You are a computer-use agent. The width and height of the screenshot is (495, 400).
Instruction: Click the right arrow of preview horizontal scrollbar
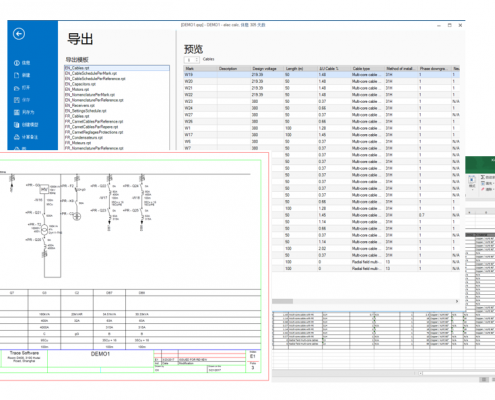click(457, 301)
